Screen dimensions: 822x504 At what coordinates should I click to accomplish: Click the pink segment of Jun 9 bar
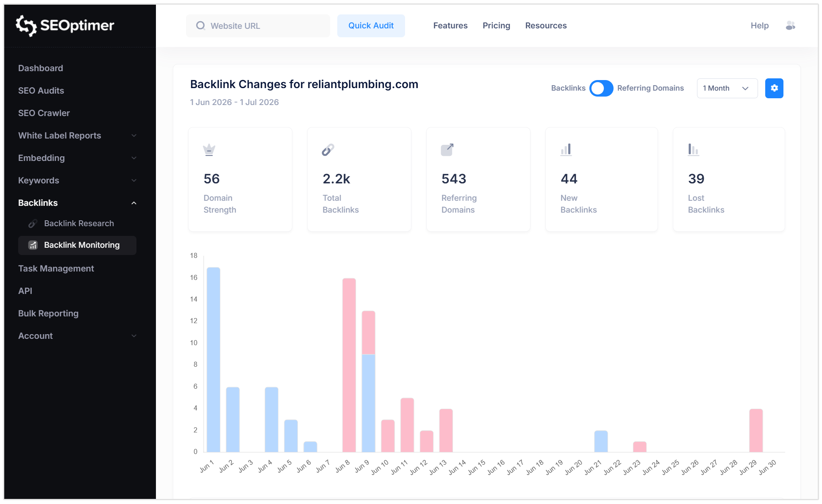[x=369, y=332]
